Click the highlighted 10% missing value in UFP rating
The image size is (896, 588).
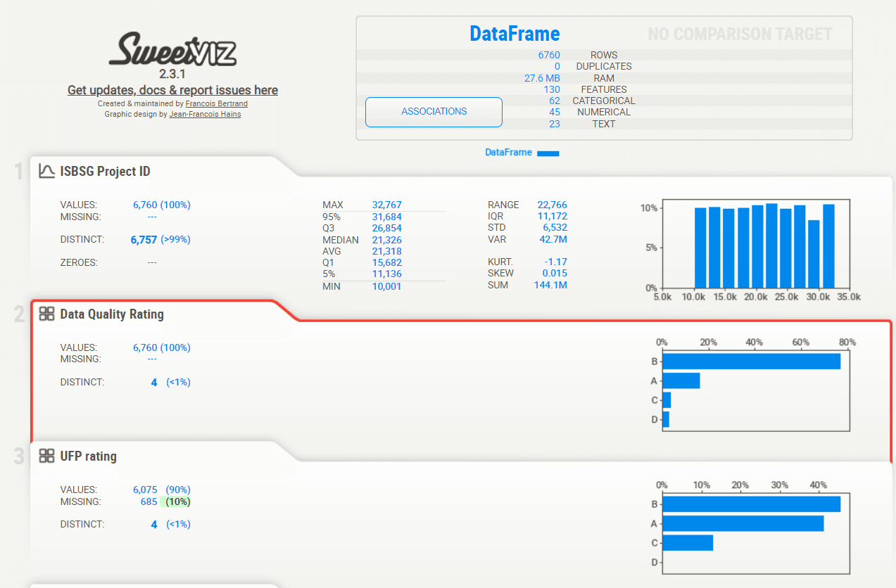click(177, 501)
